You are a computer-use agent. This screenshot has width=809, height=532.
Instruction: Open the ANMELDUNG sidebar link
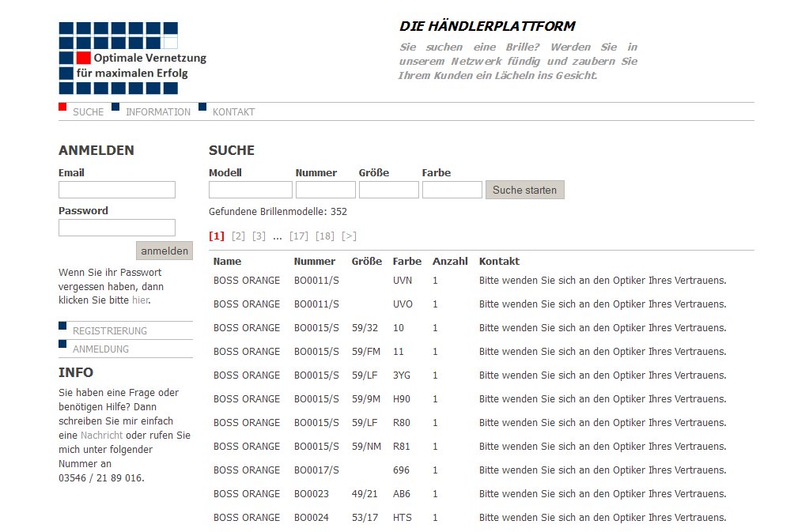pyautogui.click(x=100, y=349)
